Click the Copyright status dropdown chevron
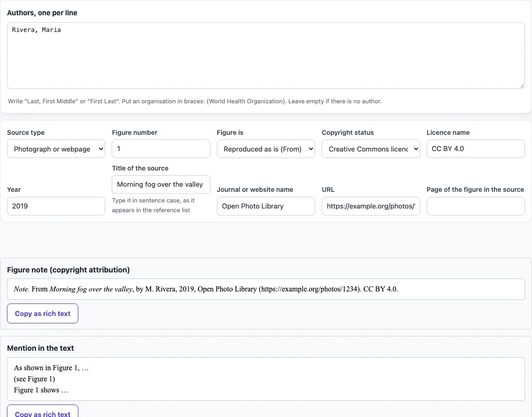Image resolution: width=532 pixels, height=417 pixels. click(x=416, y=149)
